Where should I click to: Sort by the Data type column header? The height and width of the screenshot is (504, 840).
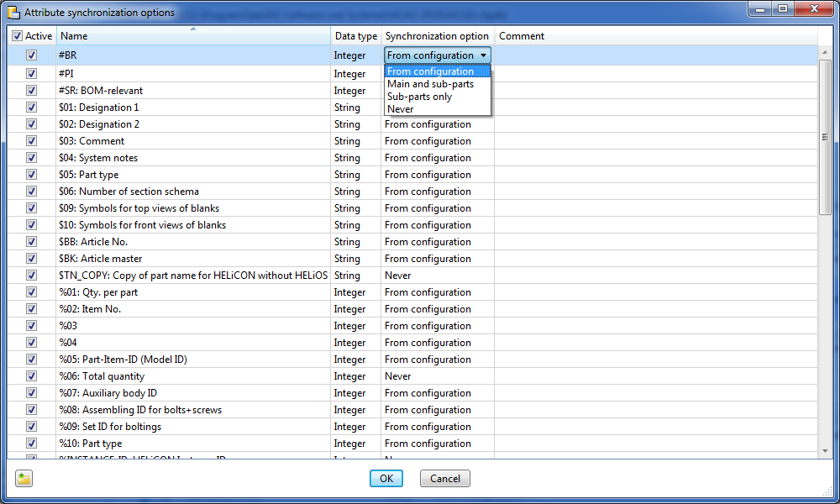tap(355, 36)
